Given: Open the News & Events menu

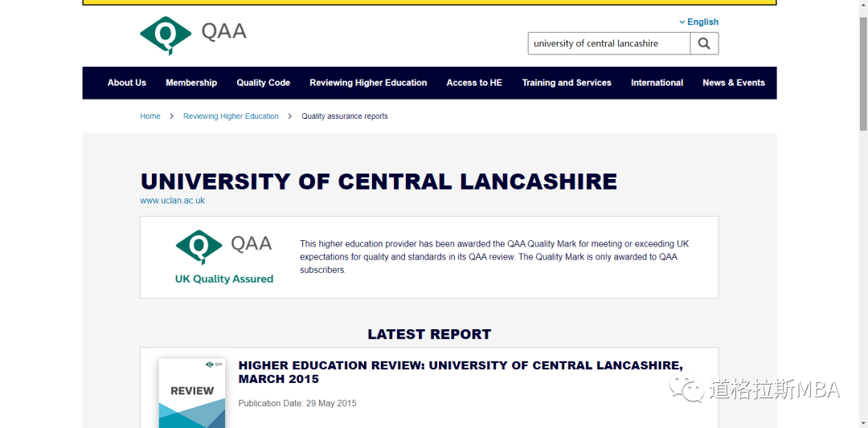Looking at the screenshot, I should click(733, 83).
